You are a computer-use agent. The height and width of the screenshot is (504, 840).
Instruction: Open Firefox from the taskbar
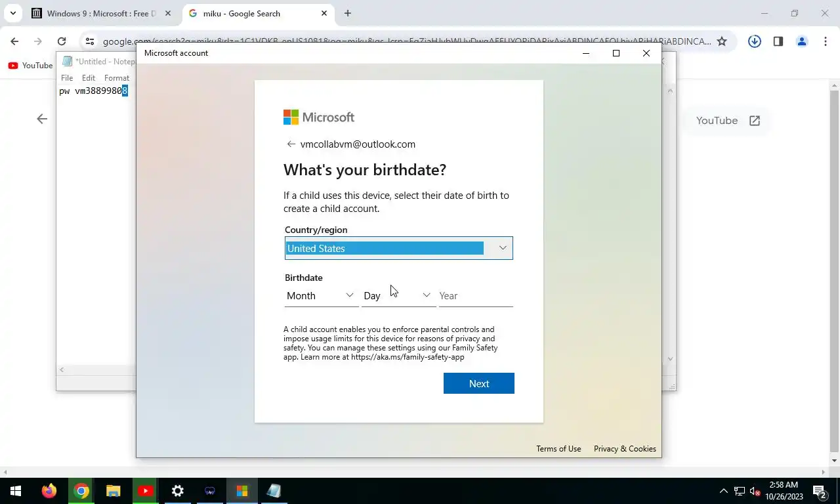click(x=49, y=491)
